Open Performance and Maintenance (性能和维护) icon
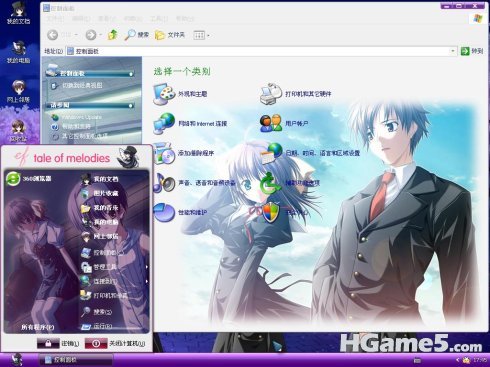The height and width of the screenshot is (367, 490). coord(164,212)
